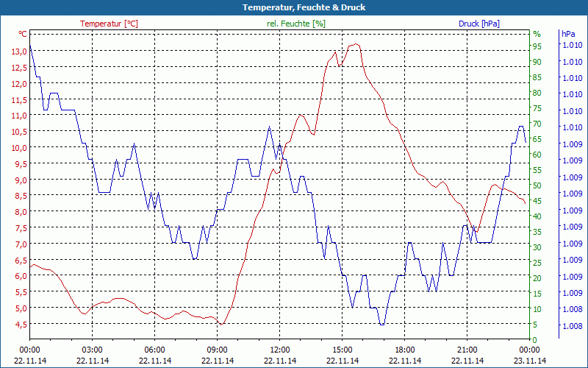Screen dimensions: 588x368
Task: Click the green '80' humidity axis tick
Action: click(x=537, y=93)
